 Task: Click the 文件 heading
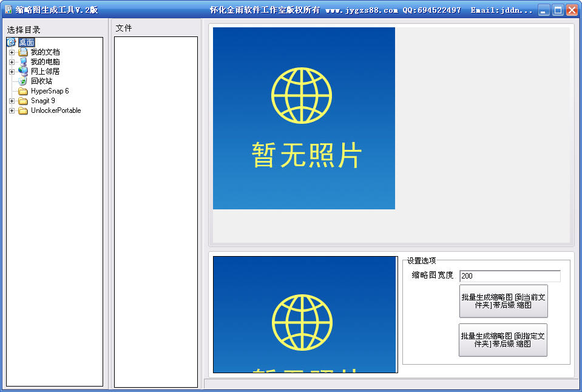pos(124,28)
